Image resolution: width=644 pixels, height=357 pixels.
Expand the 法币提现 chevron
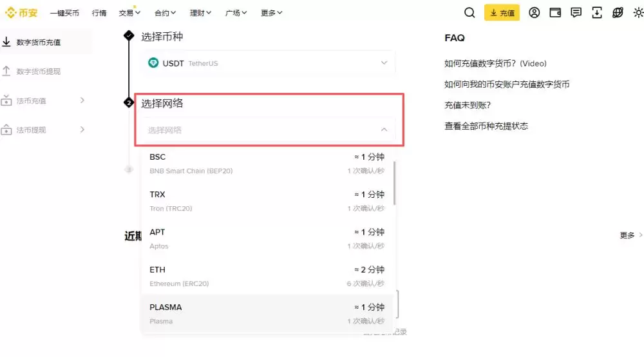82,130
